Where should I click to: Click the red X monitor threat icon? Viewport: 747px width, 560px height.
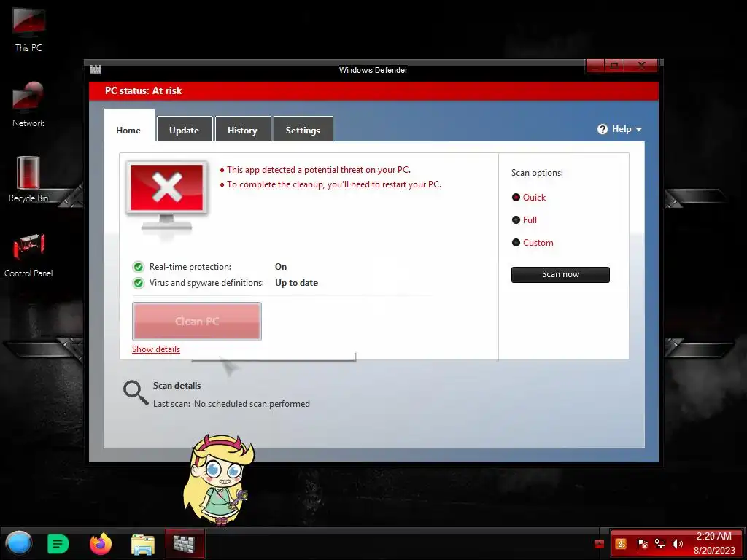167,195
